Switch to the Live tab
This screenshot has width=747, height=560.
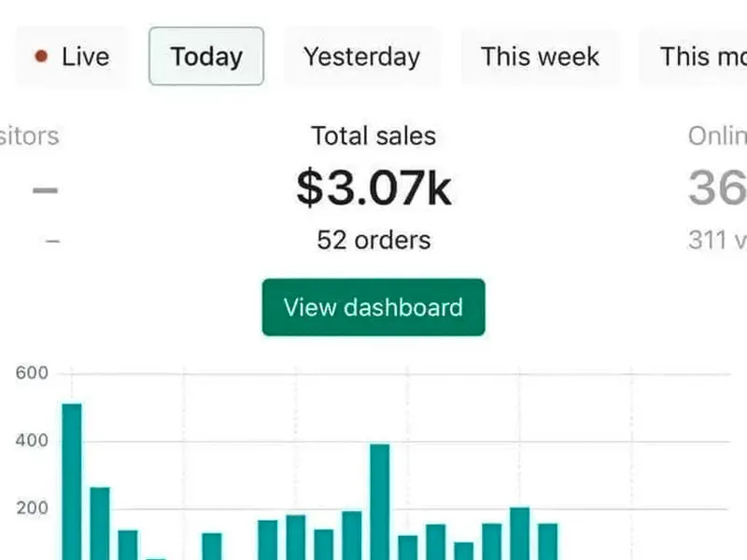click(73, 57)
